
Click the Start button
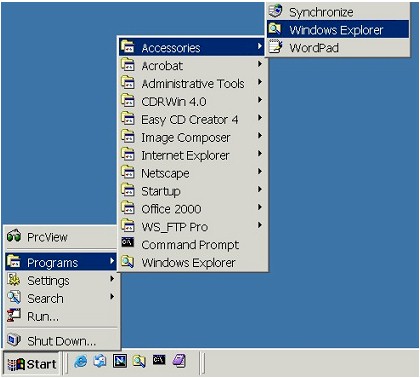32,364
